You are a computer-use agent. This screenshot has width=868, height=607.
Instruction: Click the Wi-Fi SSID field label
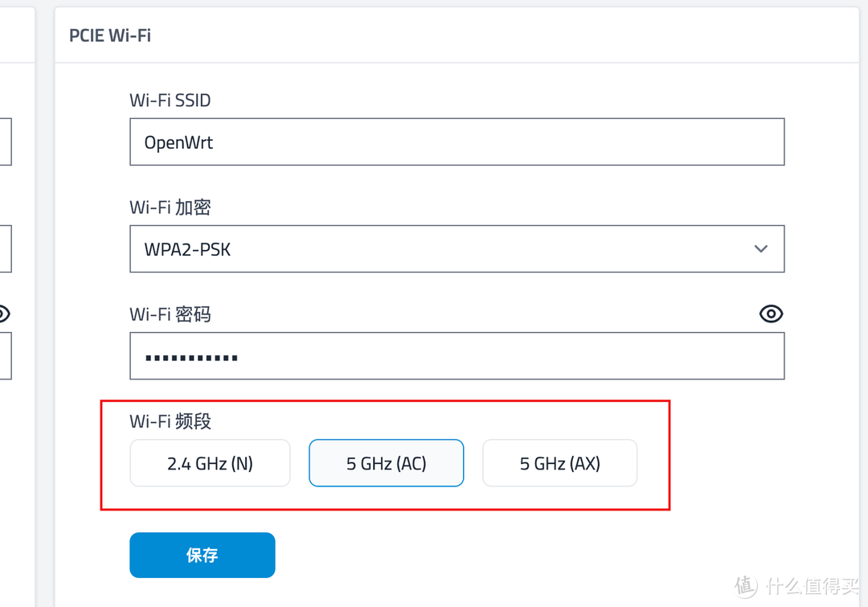tap(170, 100)
